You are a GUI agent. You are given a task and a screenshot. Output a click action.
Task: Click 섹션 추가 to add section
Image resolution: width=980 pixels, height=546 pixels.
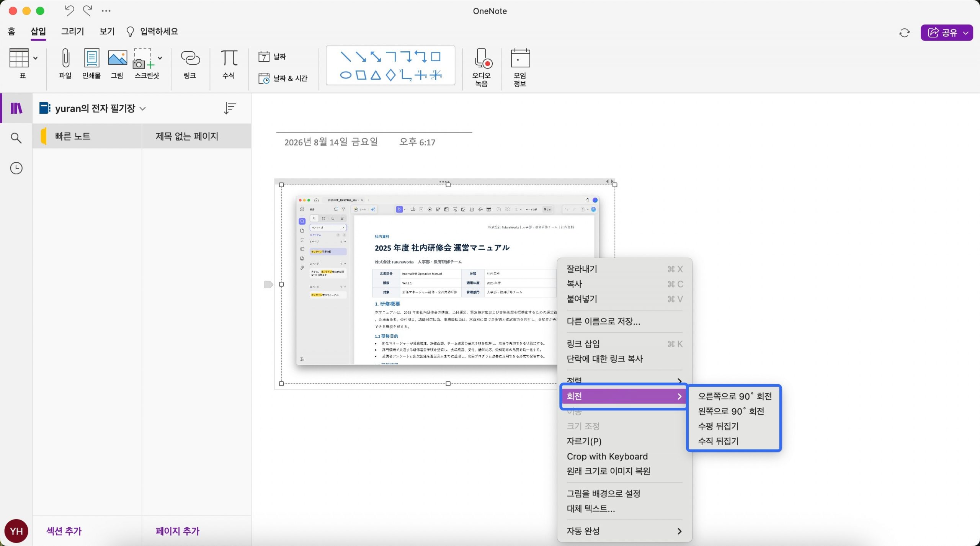pos(64,531)
